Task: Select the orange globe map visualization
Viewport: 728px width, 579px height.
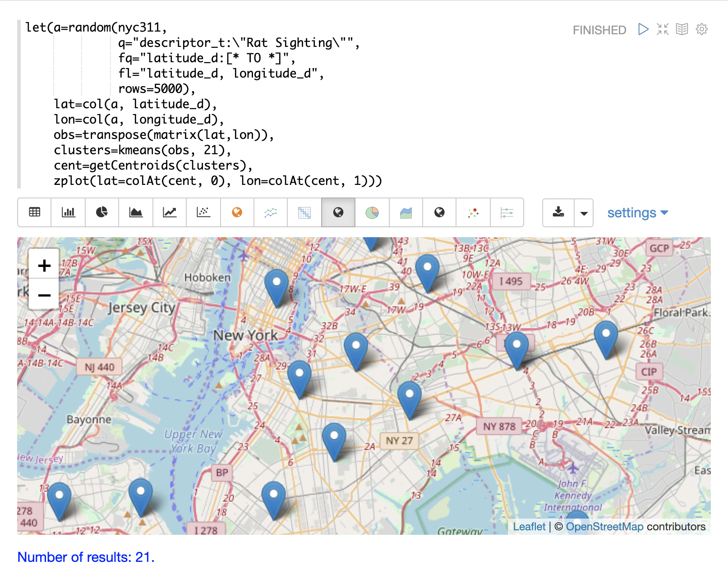Action: click(x=237, y=212)
